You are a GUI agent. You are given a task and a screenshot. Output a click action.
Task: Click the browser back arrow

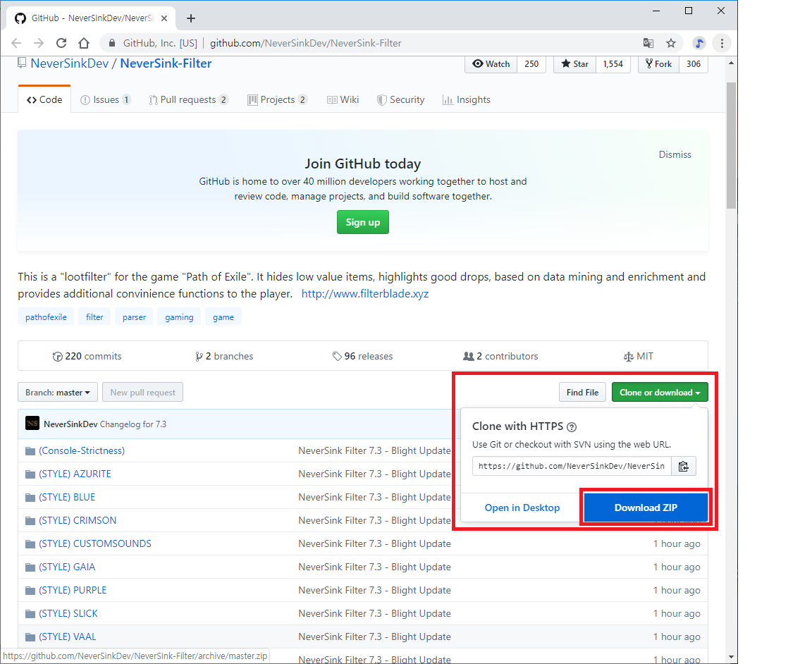click(x=16, y=43)
